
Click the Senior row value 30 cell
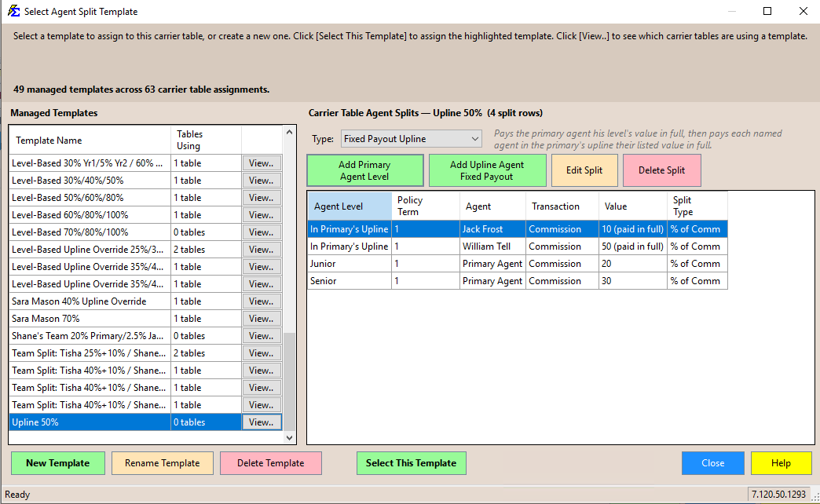point(633,281)
